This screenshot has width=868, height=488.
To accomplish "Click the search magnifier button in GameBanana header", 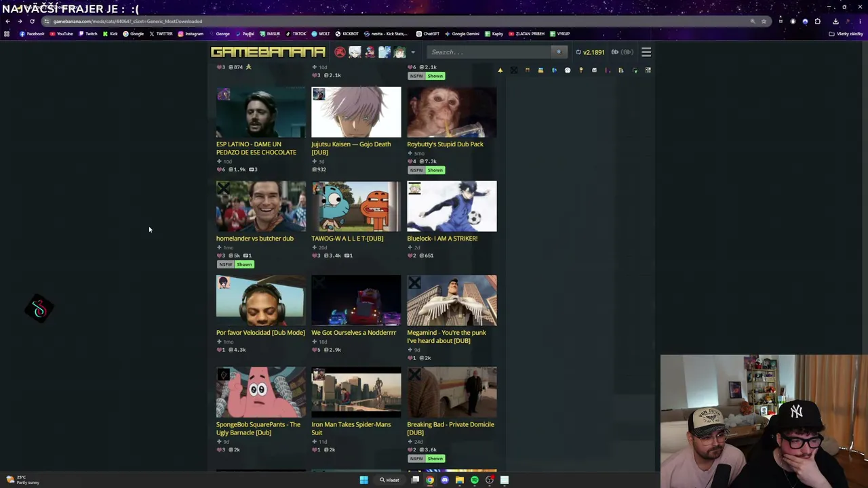I will [559, 52].
